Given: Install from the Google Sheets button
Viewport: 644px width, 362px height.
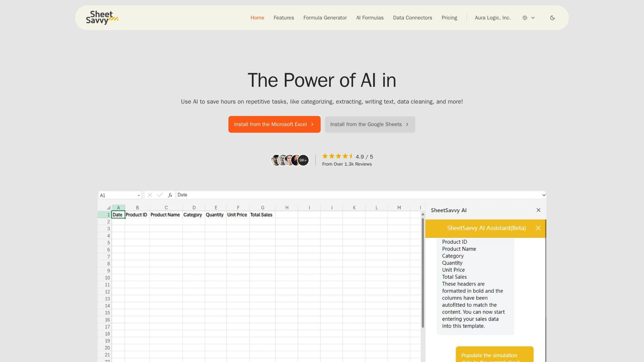Looking at the screenshot, I should (370, 124).
